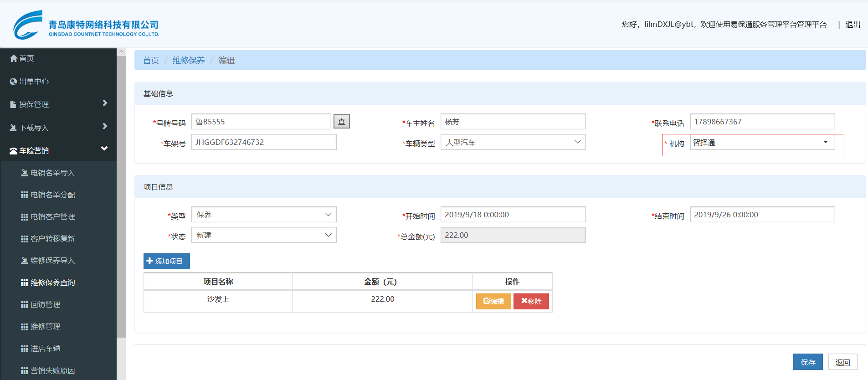Click the Qingdao Countnet company logo
Viewport: 868px width, 380px height.
pyautogui.click(x=86, y=25)
